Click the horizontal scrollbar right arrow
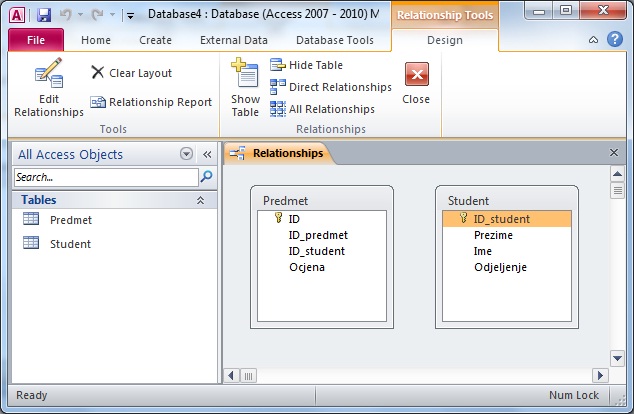The width and height of the screenshot is (634, 414). (x=600, y=376)
